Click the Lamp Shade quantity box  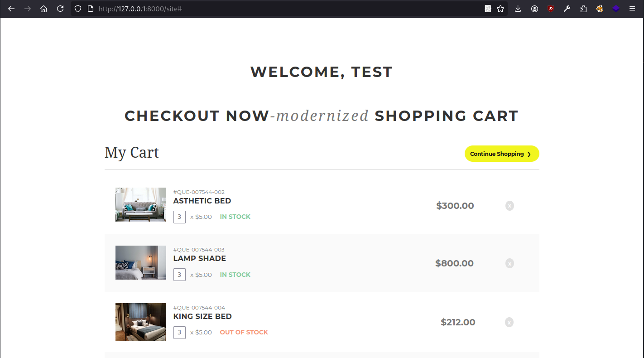point(179,275)
